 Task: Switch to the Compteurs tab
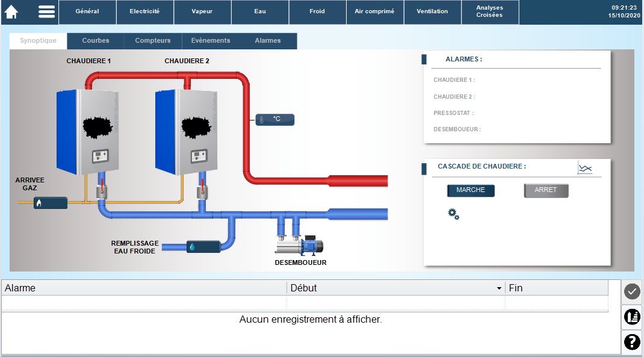click(x=153, y=41)
